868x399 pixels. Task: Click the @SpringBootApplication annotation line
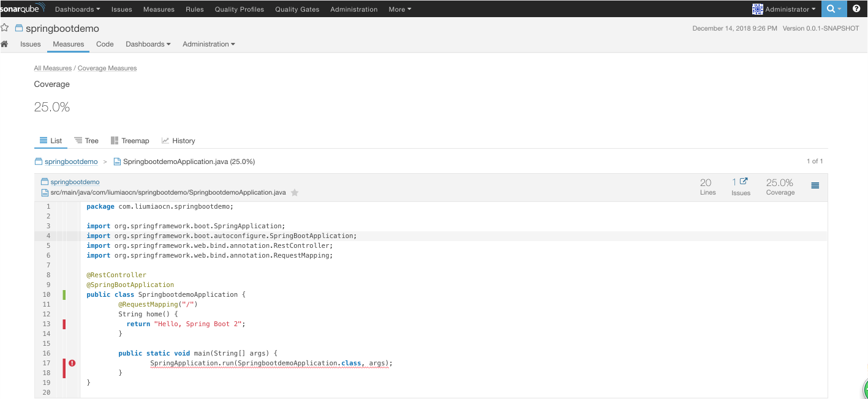[x=130, y=285]
